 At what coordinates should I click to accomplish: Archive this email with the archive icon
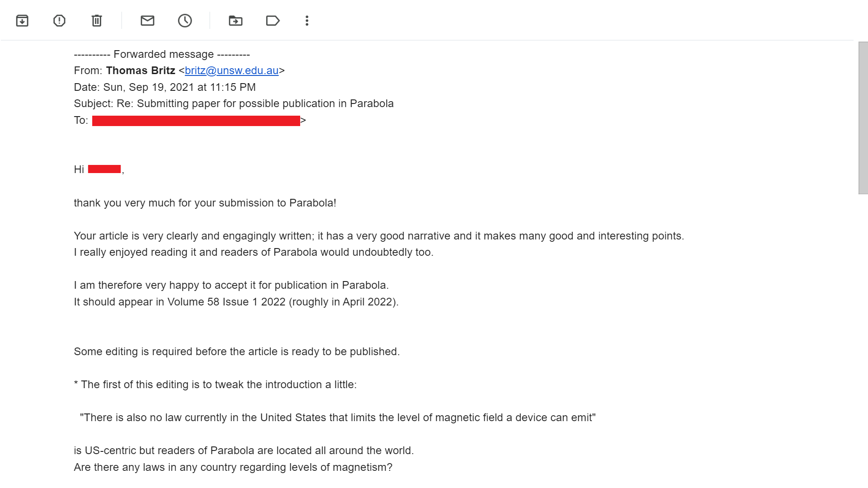tap(22, 21)
